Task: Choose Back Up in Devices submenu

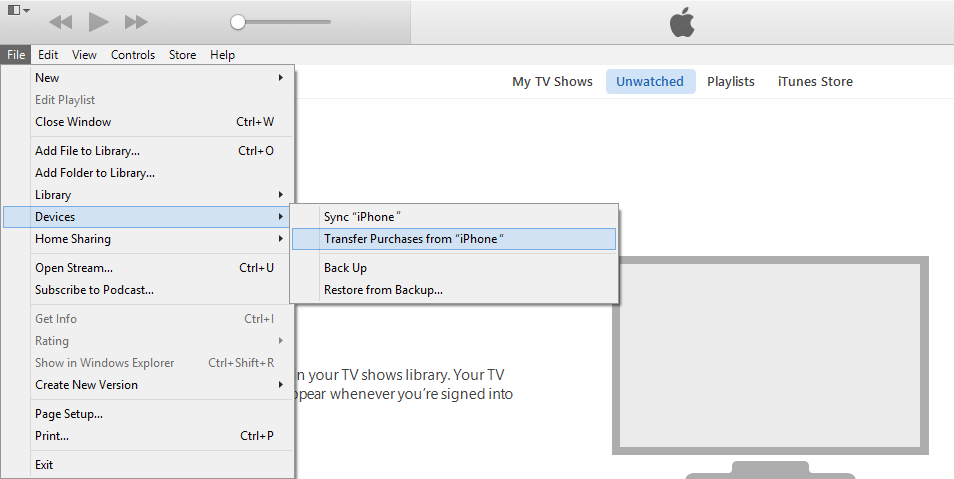Action: 454,268
